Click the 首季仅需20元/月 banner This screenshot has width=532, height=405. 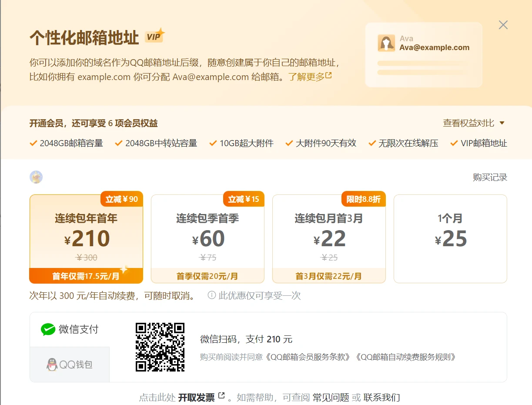[x=207, y=276]
